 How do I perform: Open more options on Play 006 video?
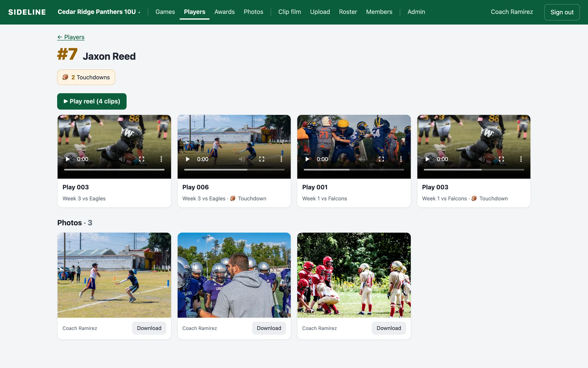281,159
